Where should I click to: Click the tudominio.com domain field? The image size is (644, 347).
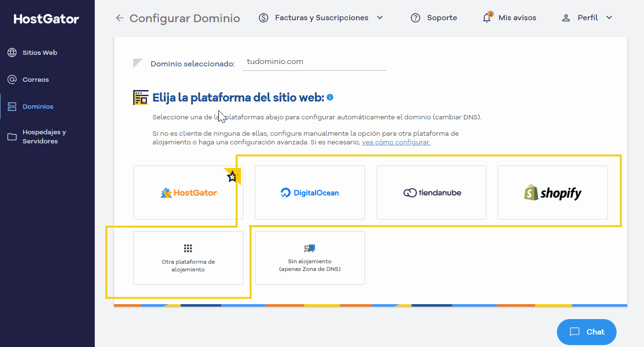[315, 62]
